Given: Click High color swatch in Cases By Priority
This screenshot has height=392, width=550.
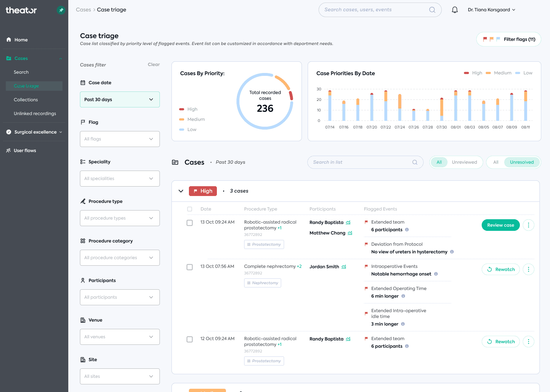Looking at the screenshot, I should 182,109.
